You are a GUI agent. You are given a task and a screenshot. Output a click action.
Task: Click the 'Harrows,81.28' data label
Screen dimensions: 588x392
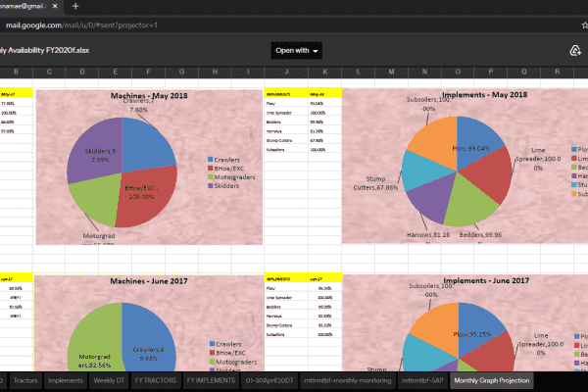tap(428, 235)
